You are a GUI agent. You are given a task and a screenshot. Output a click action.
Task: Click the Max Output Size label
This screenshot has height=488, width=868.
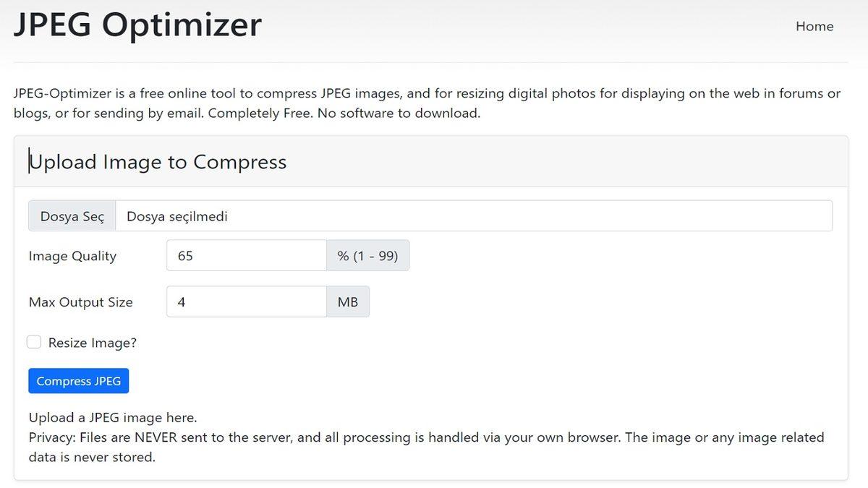[81, 302]
